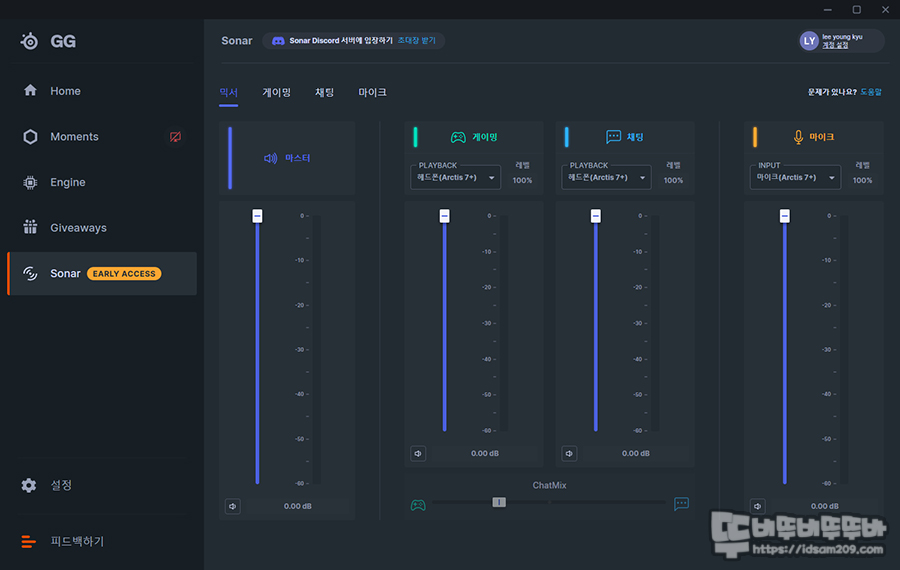Screen dimensions: 900x570
Task: Switch to the 마이크 tab
Action: tap(373, 92)
